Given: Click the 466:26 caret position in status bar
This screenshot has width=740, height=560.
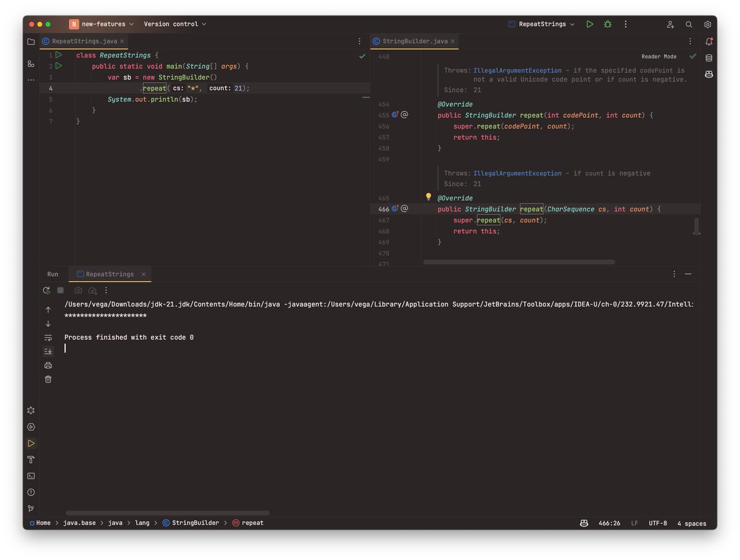Looking at the screenshot, I should 609,523.
